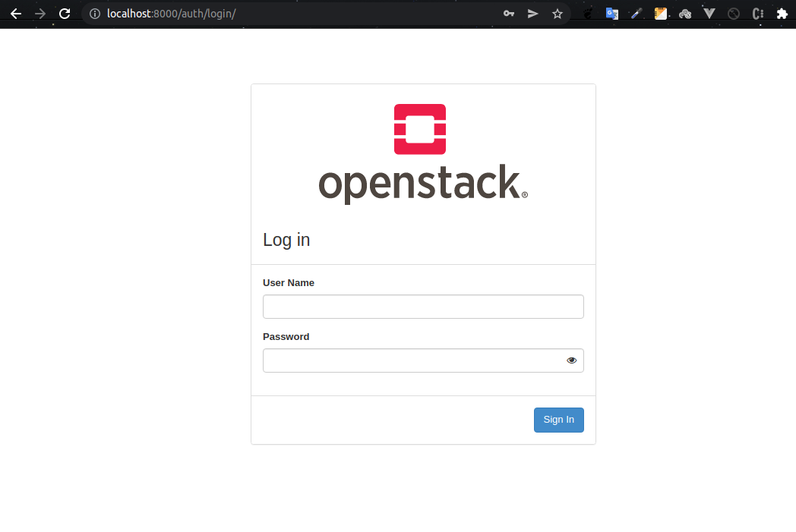Open the GNOME footprint extension

pyautogui.click(x=588, y=14)
